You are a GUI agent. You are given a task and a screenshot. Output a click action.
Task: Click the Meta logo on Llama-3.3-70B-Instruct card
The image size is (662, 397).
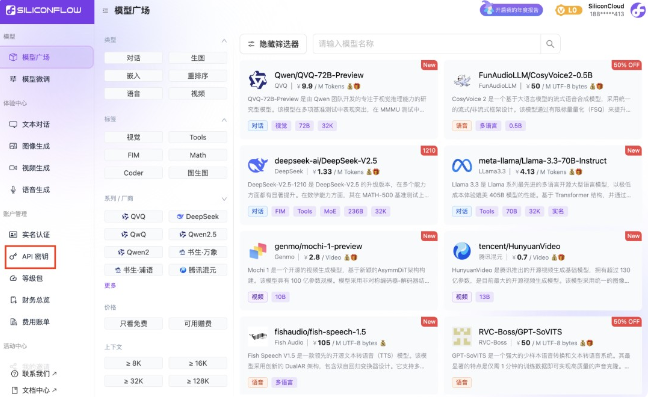462,166
